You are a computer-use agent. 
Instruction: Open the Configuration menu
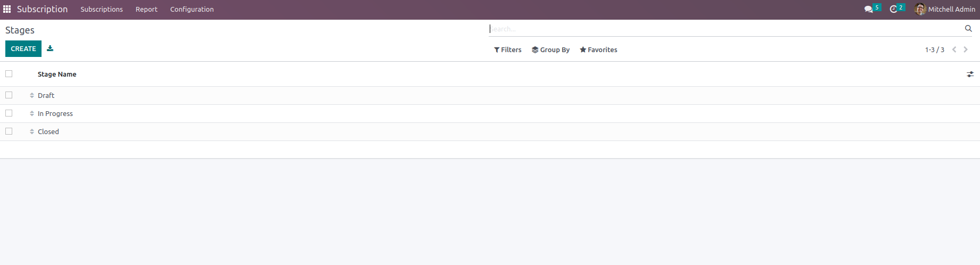click(x=192, y=9)
